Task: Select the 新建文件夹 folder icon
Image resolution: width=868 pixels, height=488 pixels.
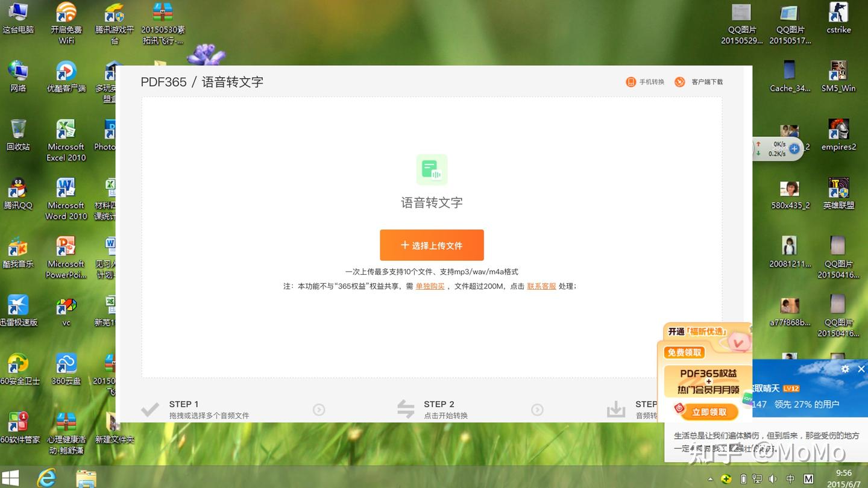Action: point(113,428)
